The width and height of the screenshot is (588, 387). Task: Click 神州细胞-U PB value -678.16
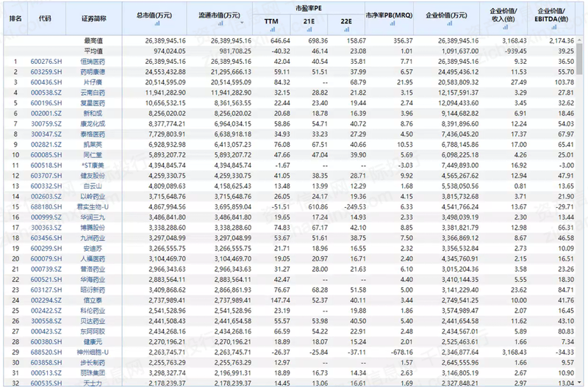click(402, 352)
